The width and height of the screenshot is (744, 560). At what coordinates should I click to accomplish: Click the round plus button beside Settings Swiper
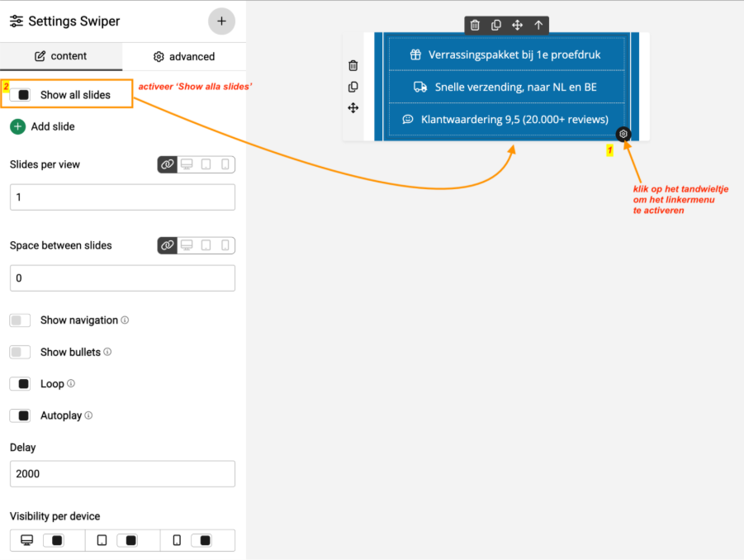(x=221, y=21)
